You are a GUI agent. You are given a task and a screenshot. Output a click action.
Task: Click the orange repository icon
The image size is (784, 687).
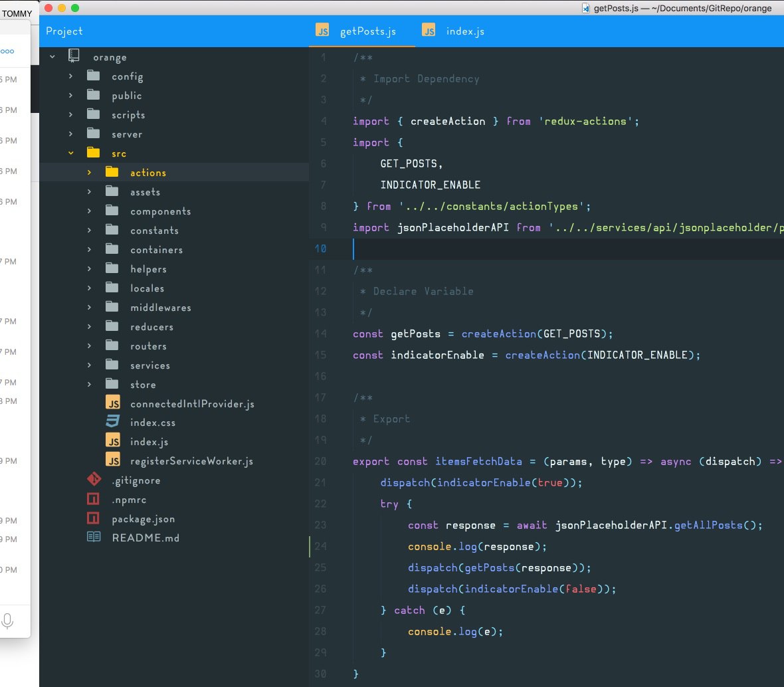pos(74,56)
